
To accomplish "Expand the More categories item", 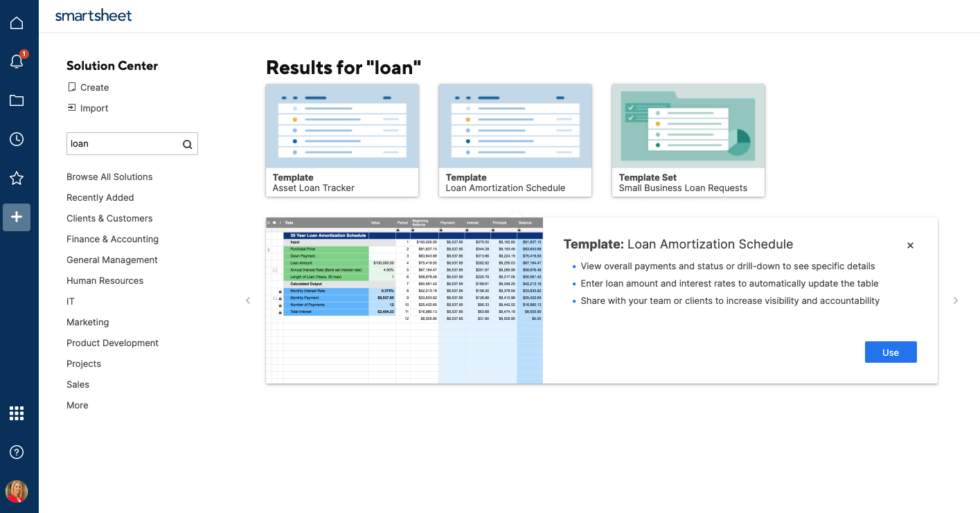I will (78, 405).
